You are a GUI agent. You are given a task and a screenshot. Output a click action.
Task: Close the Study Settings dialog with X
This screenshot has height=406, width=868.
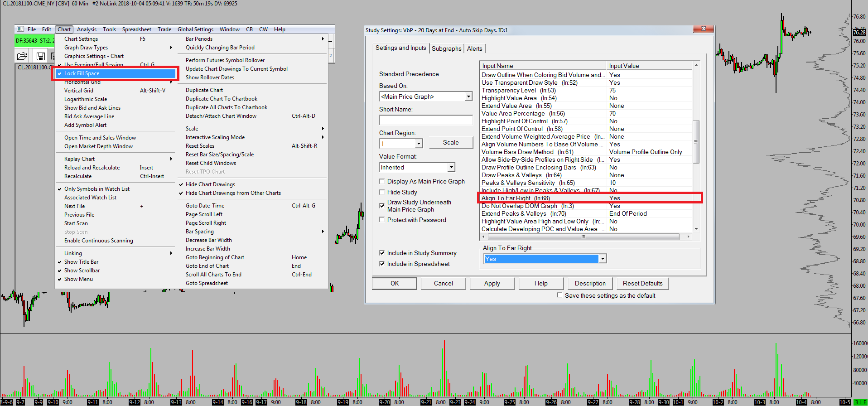click(x=703, y=29)
